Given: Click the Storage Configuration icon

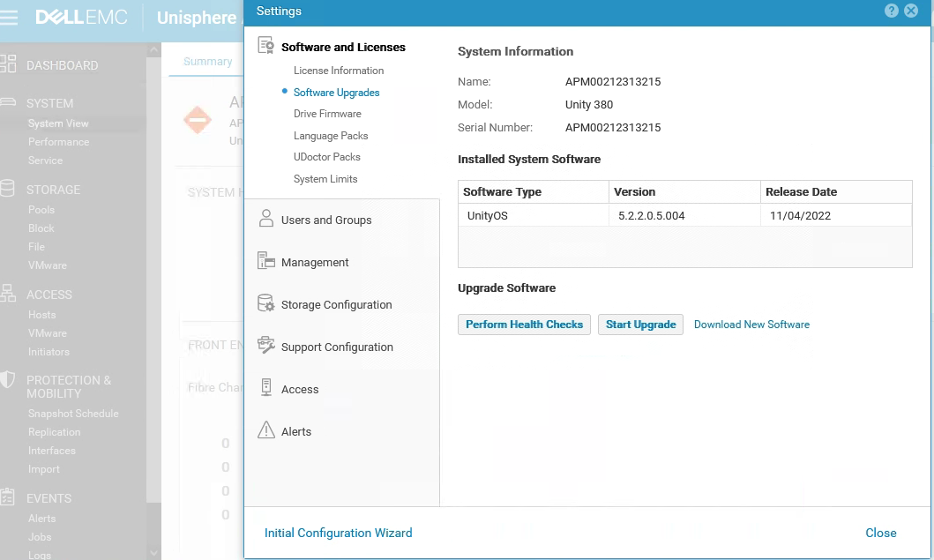Looking at the screenshot, I should coord(265,302).
